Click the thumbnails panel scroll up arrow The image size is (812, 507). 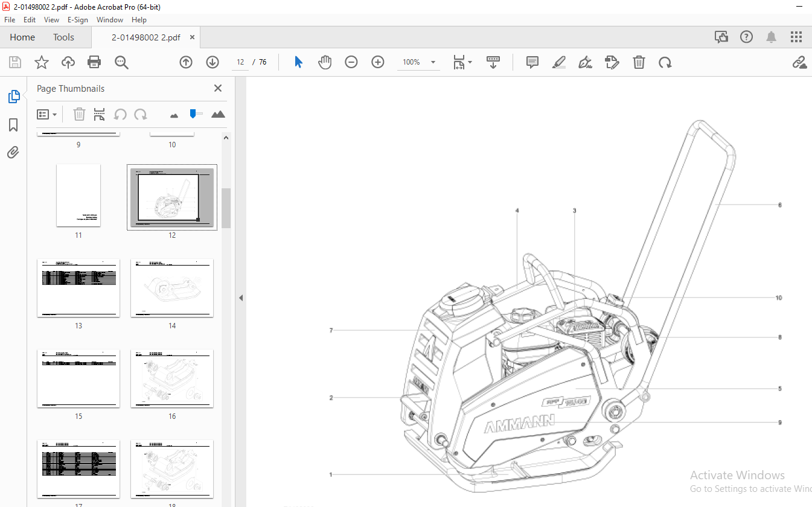pos(226,138)
